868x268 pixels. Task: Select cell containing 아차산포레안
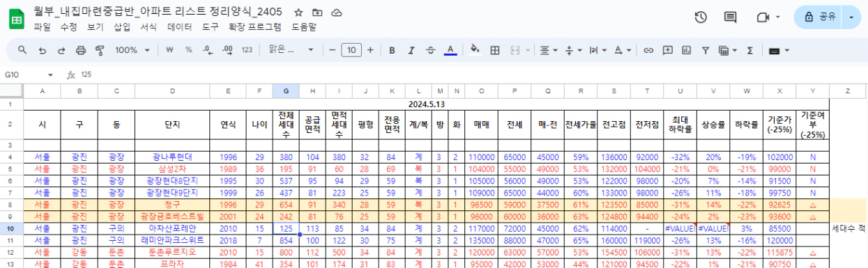(172, 228)
